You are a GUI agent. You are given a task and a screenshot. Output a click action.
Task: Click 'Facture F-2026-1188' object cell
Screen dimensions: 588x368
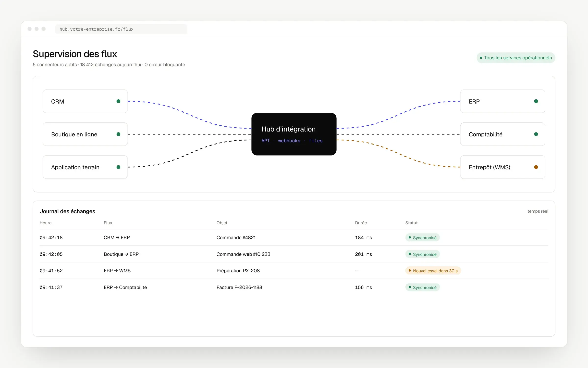click(x=239, y=288)
